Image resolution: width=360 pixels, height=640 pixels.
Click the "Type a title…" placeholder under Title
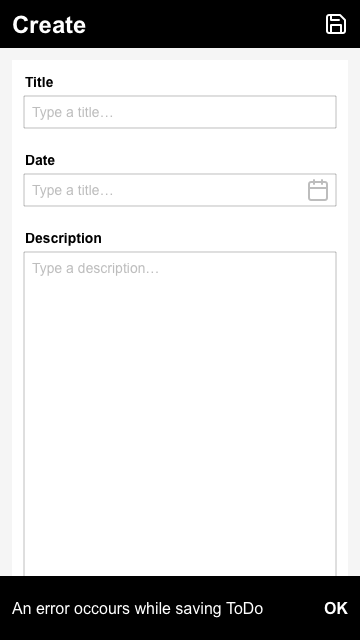(x=73, y=112)
